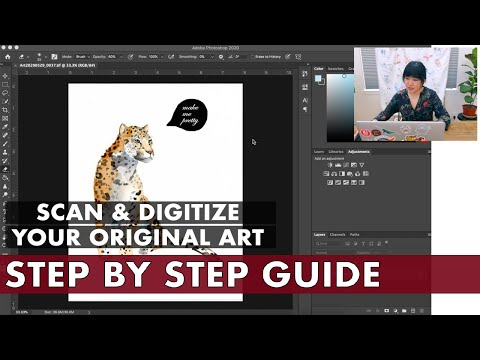The image size is (480, 360).
Task: Add a Threshold adjustment
Action: pyautogui.click(x=346, y=183)
